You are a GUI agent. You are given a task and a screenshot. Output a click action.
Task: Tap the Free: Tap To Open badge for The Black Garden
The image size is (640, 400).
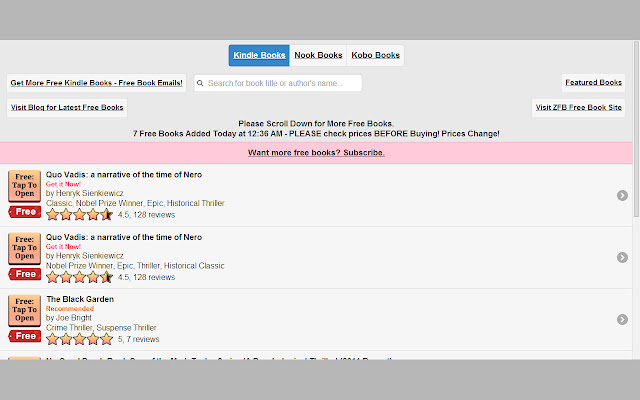[24, 310]
